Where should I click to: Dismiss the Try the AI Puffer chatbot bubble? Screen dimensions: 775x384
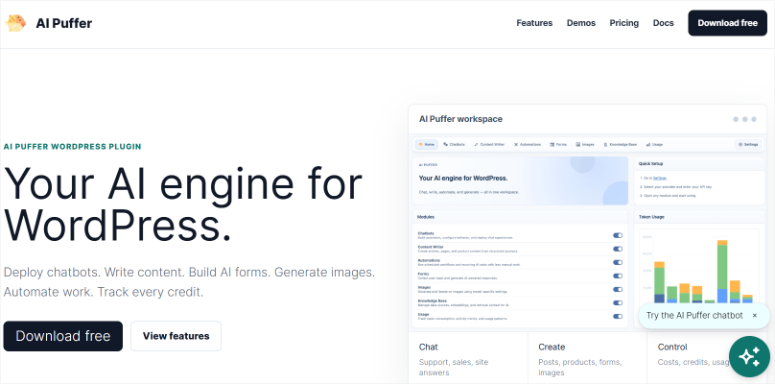pos(754,315)
